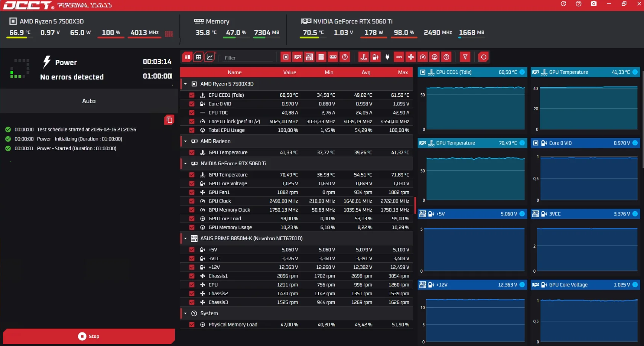Select the Core 0 VID graph header
Image resolution: width=644 pixels, height=346 pixels.
coord(585,143)
